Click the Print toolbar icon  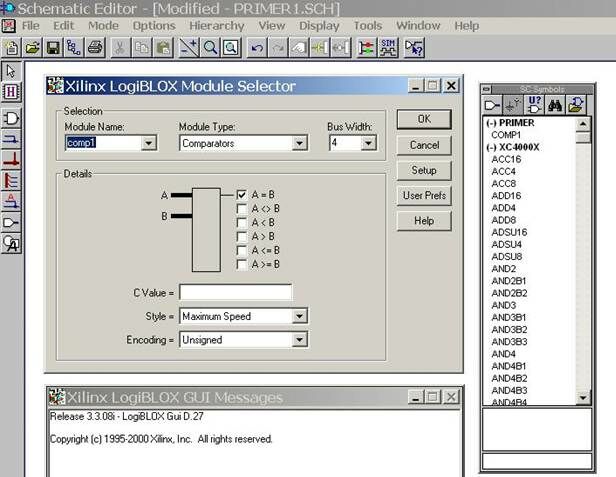[95, 48]
